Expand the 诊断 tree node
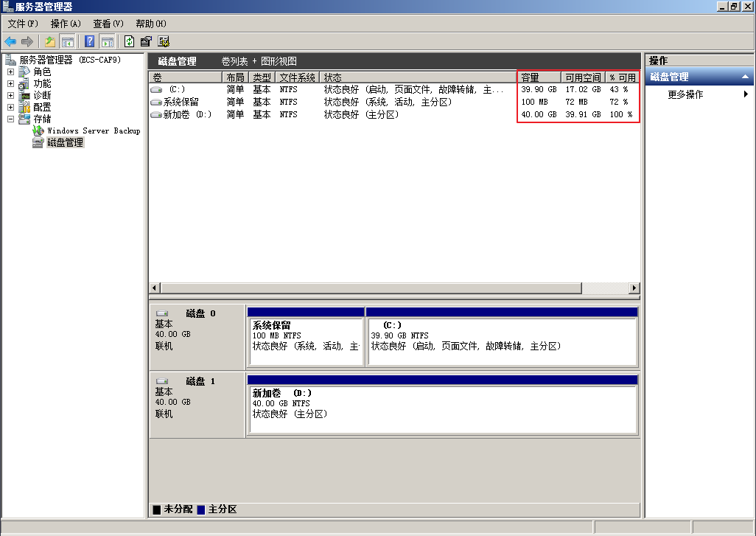 [10, 96]
